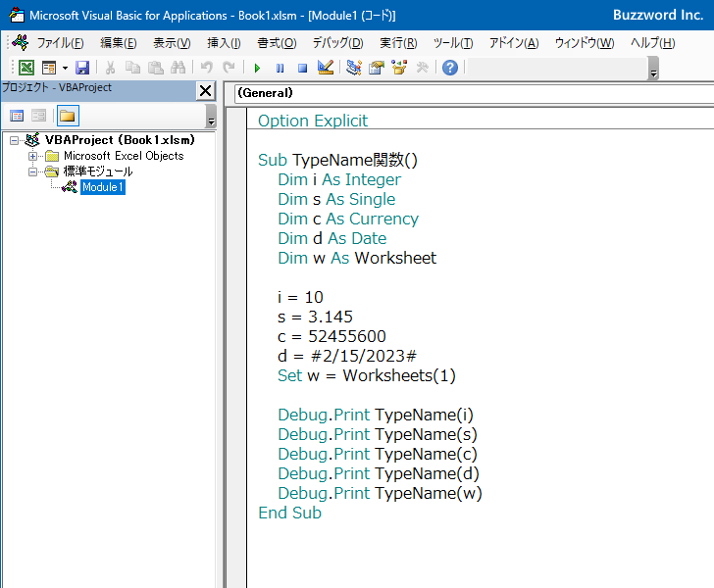Run the Sub with the green play icon
Screen dimensions: 714x588
[257, 69]
